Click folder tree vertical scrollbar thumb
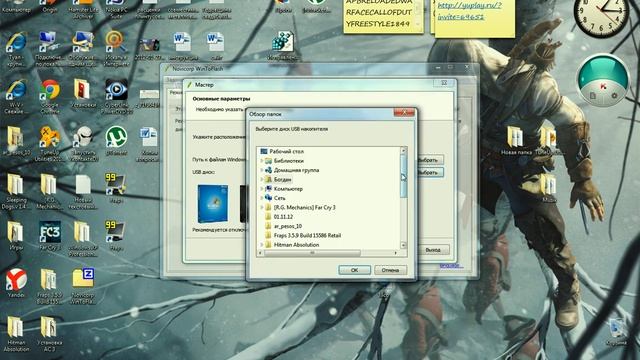Image resolution: width=640 pixels, height=360 pixels. pyautogui.click(x=404, y=176)
